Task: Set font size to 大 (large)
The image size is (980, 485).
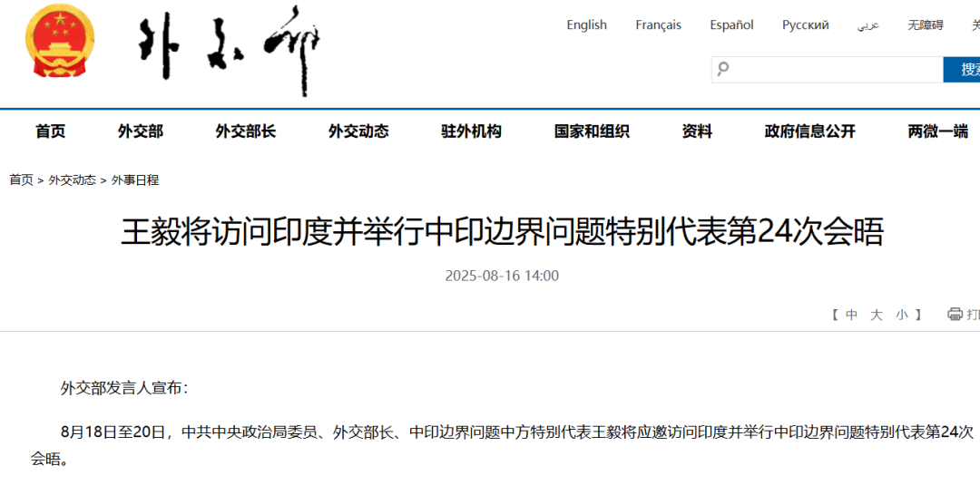Action: pyautogui.click(x=877, y=315)
